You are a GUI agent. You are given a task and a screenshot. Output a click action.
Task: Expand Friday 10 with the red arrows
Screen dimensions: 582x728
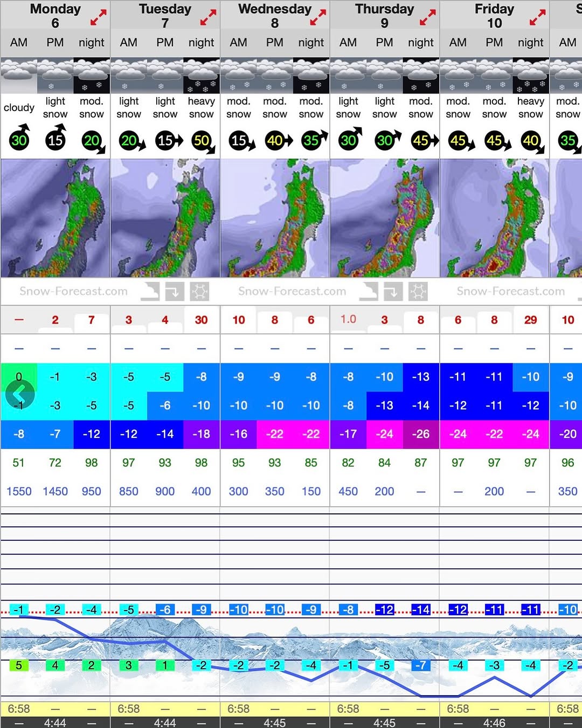click(537, 18)
